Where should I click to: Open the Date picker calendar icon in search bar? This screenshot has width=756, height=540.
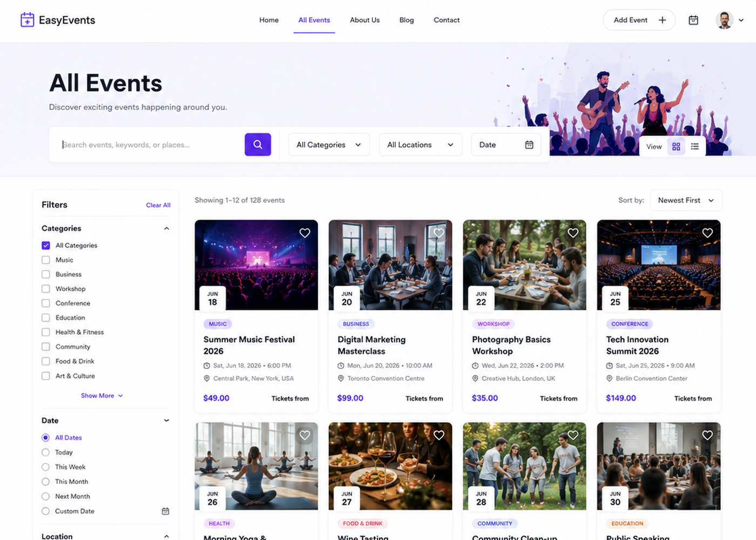pyautogui.click(x=529, y=145)
